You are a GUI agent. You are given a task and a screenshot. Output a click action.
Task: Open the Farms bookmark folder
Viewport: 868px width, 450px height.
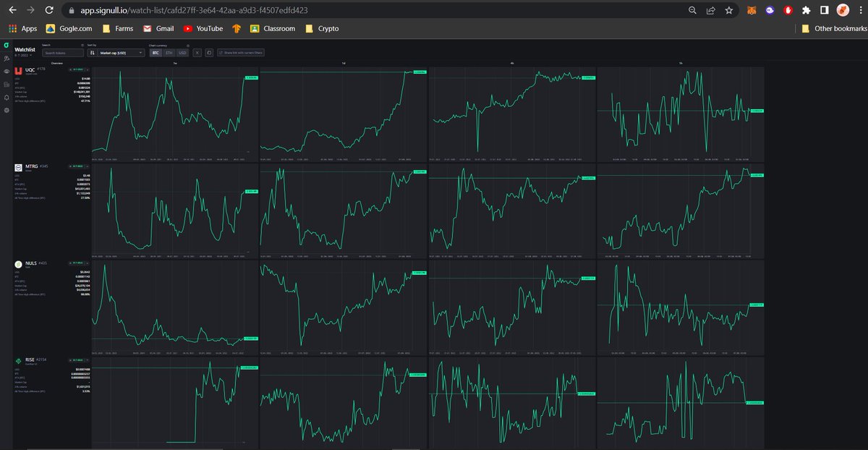(x=118, y=28)
